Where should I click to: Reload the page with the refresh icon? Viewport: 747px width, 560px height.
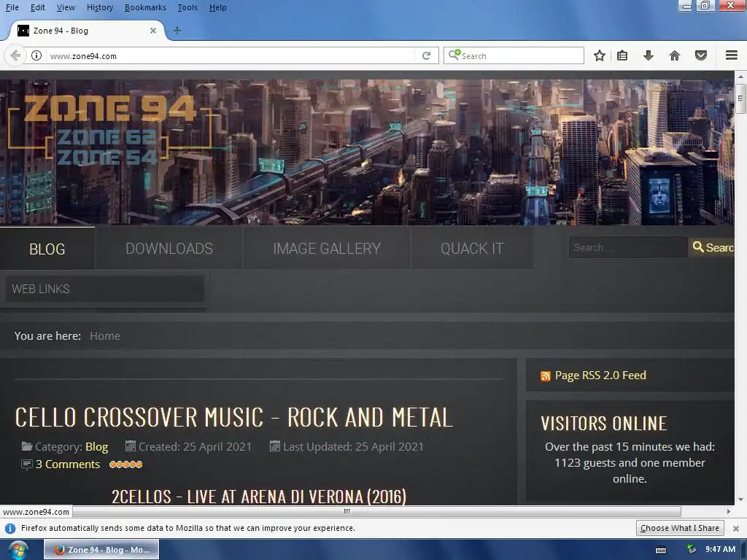pos(426,55)
